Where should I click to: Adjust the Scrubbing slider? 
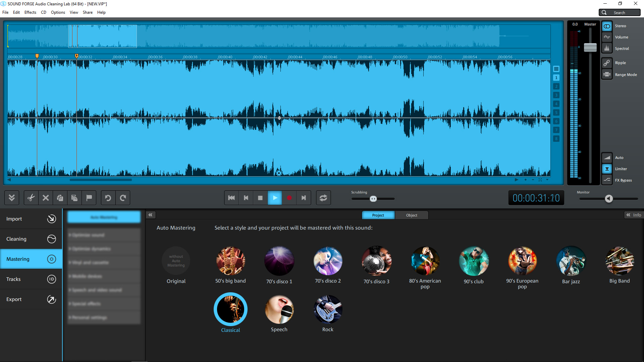[373, 198]
